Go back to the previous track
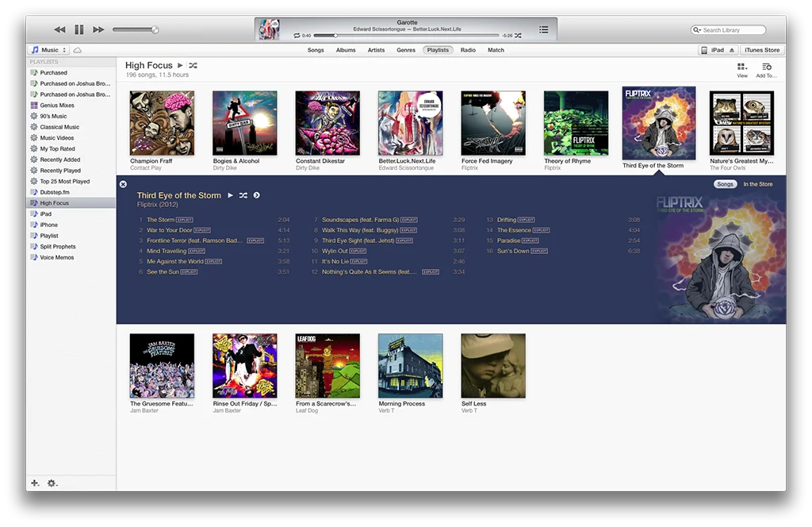812x527 pixels. (x=59, y=29)
